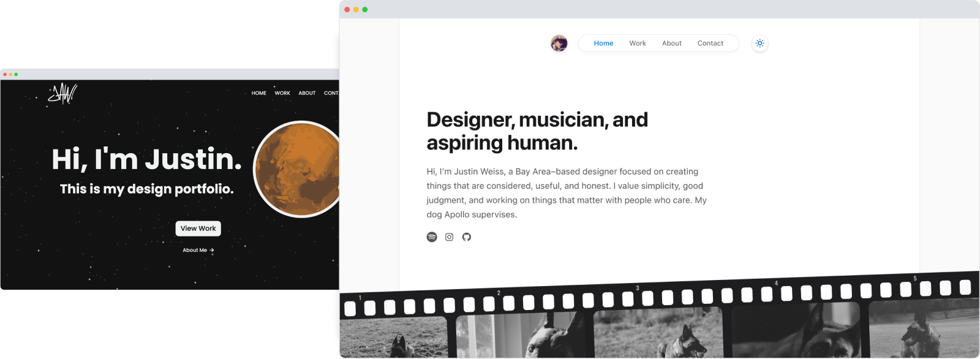Select Home in the light site nav
Viewport: 980px width, 359px height.
tap(603, 43)
